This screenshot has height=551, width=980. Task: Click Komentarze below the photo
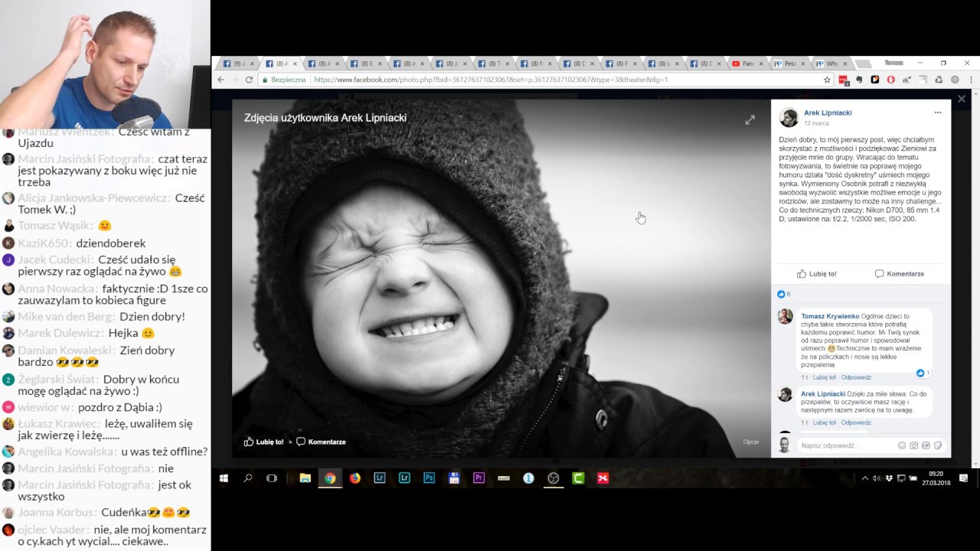322,442
